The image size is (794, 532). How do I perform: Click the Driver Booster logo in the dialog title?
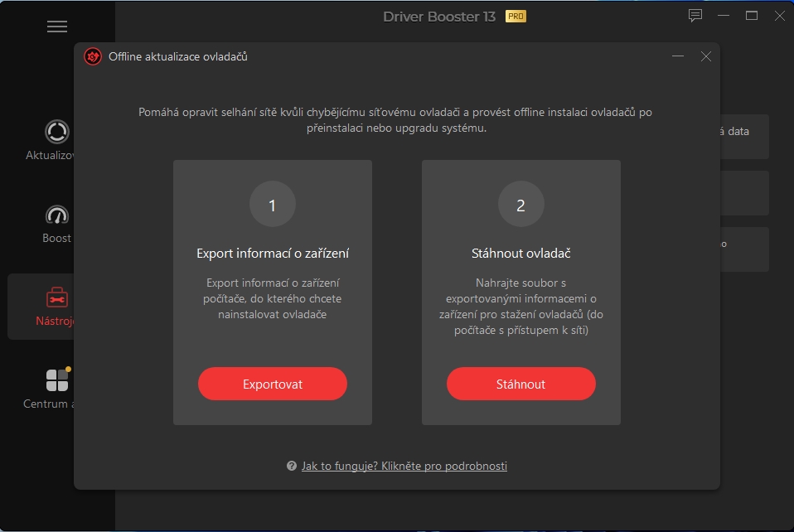[x=93, y=56]
